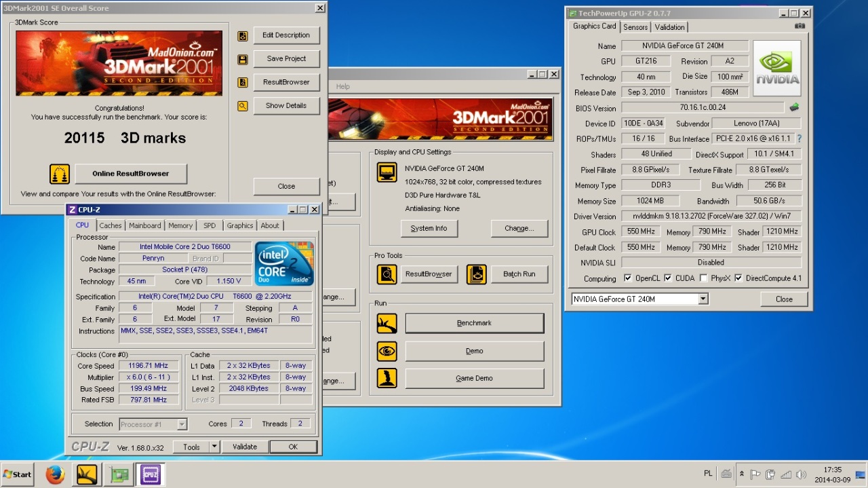This screenshot has height=488, width=868.
Task: Click the Show Details button
Action: pos(286,105)
